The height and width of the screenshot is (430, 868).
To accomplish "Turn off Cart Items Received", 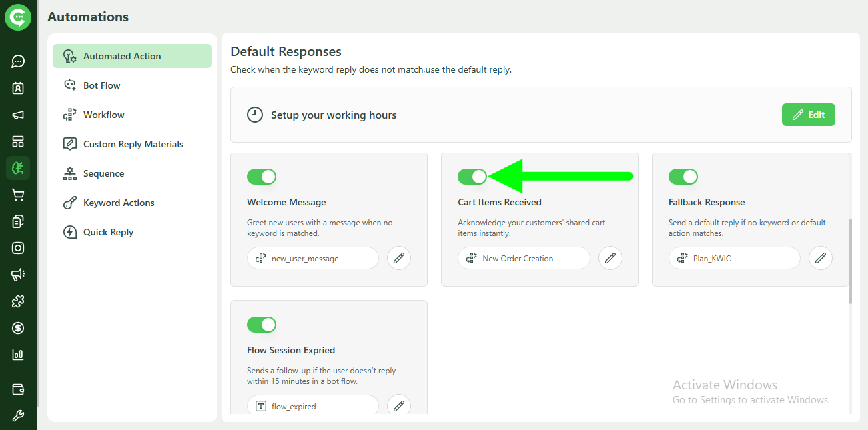I will tap(473, 177).
